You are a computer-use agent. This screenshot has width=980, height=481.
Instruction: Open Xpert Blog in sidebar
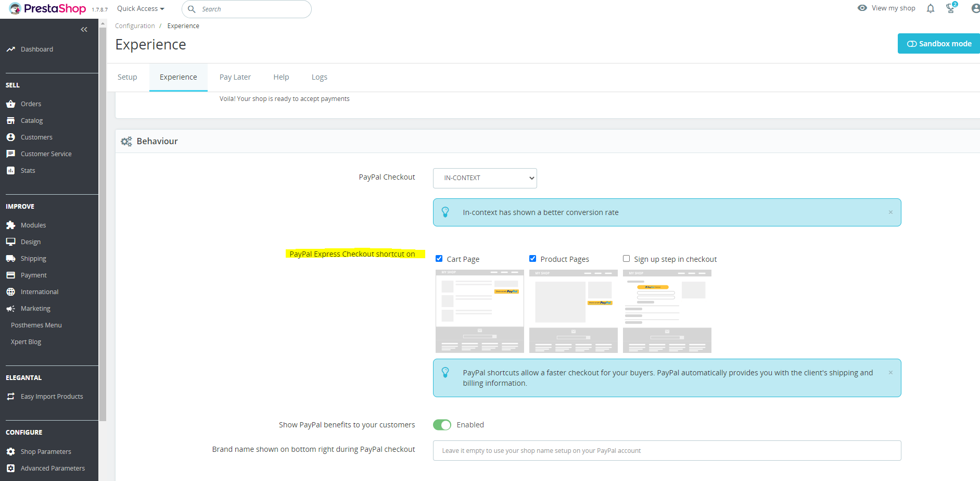(x=26, y=342)
